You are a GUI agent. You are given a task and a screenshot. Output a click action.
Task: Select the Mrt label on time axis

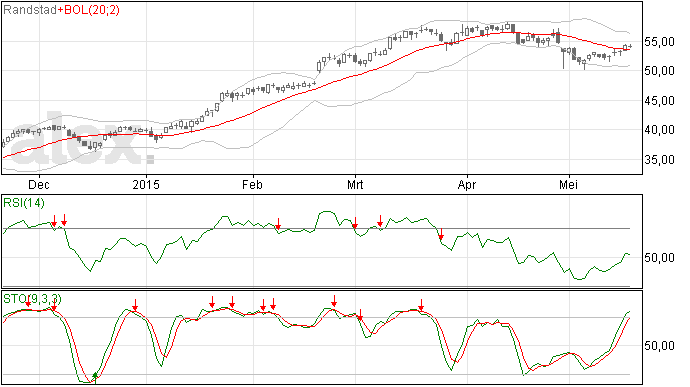(x=355, y=184)
